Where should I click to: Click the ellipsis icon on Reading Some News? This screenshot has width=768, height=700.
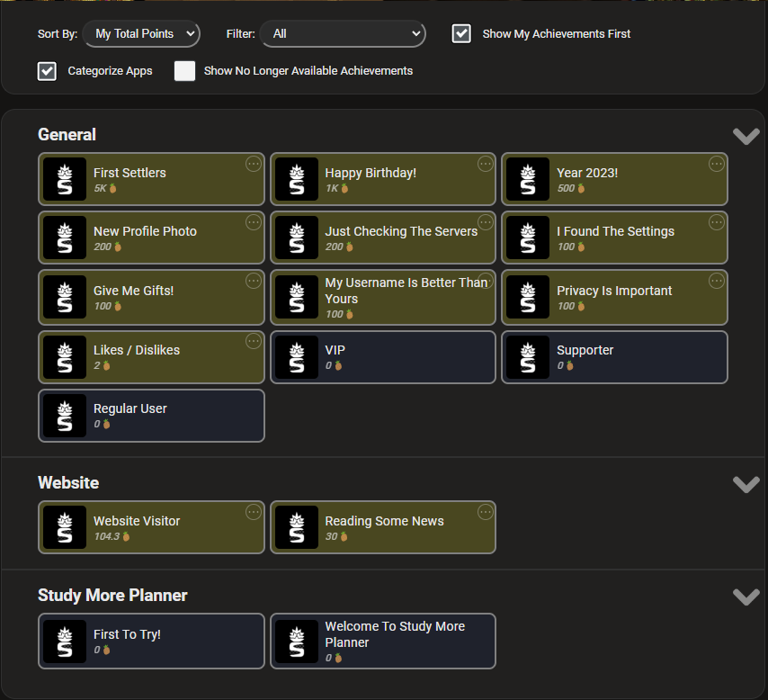(x=485, y=512)
